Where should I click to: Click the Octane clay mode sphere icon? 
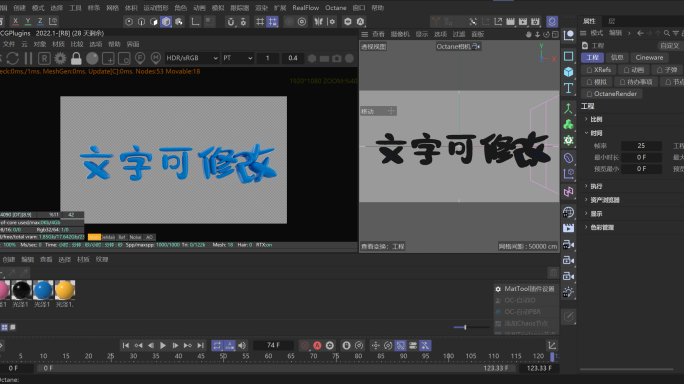click(92, 58)
